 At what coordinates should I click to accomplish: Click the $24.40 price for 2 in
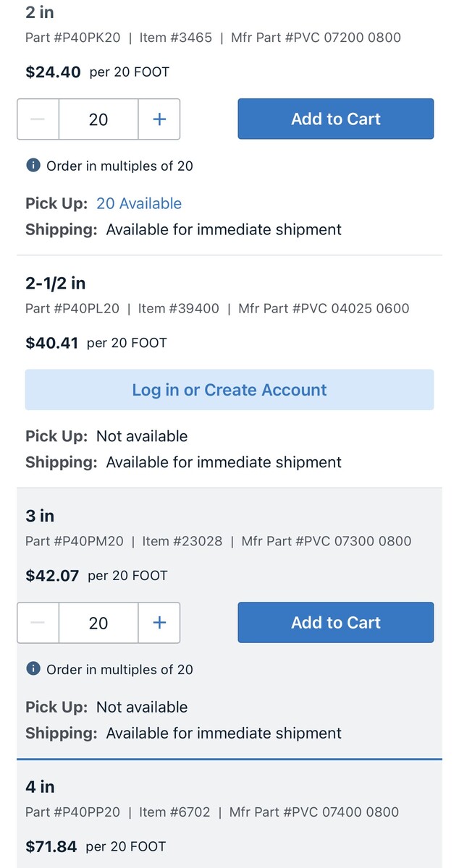(x=53, y=72)
